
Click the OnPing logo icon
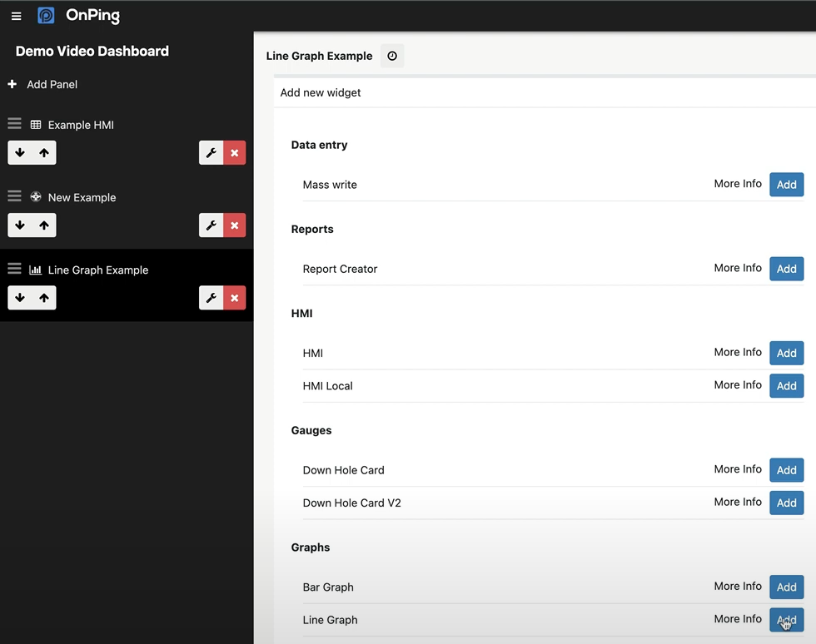[x=46, y=16]
